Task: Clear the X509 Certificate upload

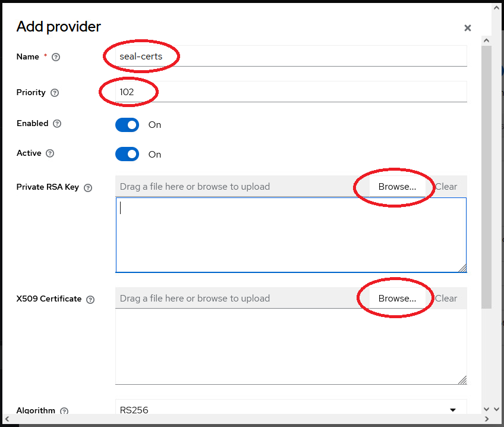Action: click(446, 298)
